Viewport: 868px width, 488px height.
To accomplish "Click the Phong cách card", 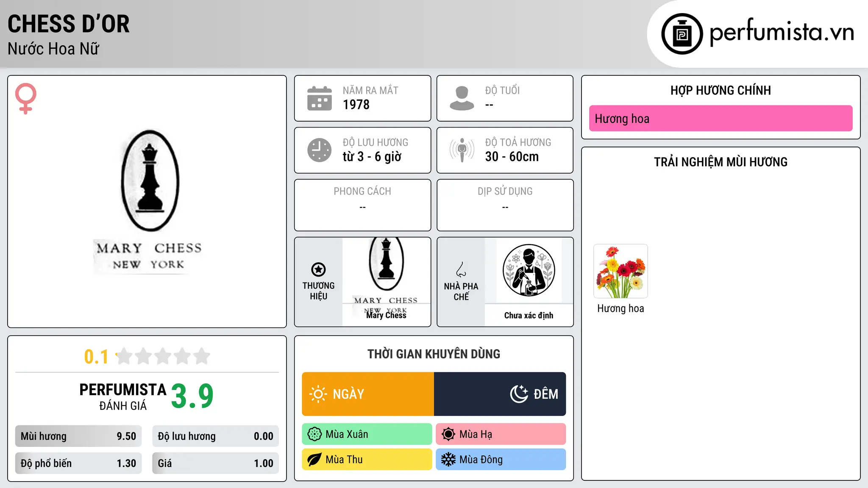I will [362, 205].
